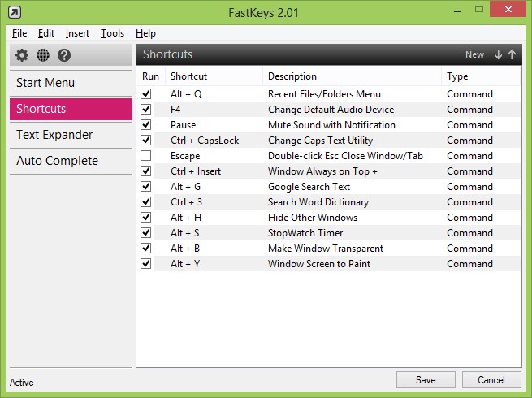
Task: Toggle Ctrl + CapsLock run checkbox
Action: point(146,141)
